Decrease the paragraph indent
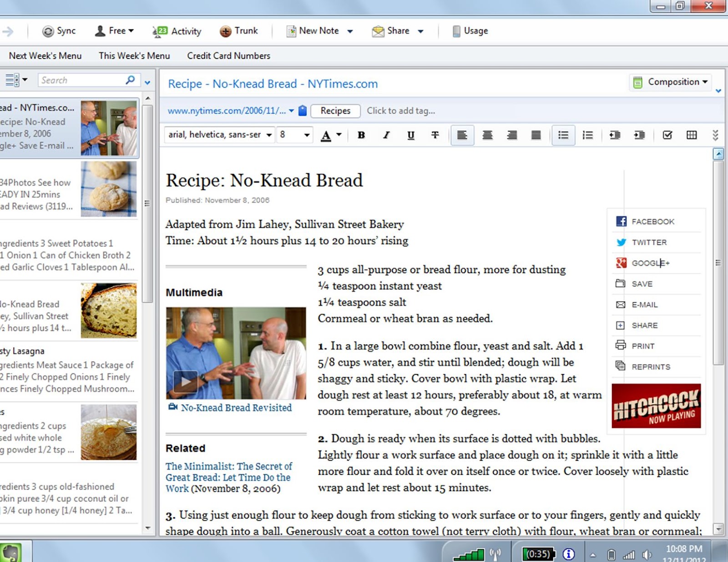 [615, 135]
